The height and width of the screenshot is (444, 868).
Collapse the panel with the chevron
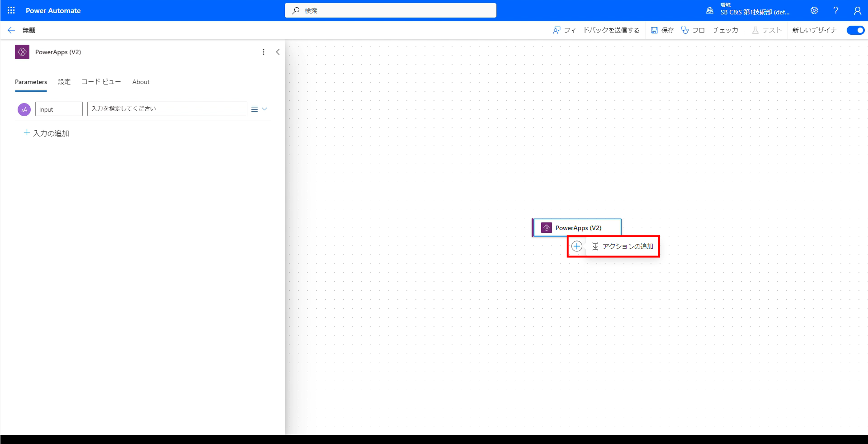tap(278, 52)
